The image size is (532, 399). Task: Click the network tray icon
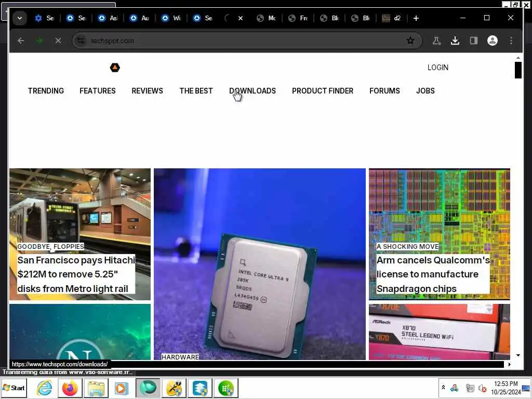[470, 388]
